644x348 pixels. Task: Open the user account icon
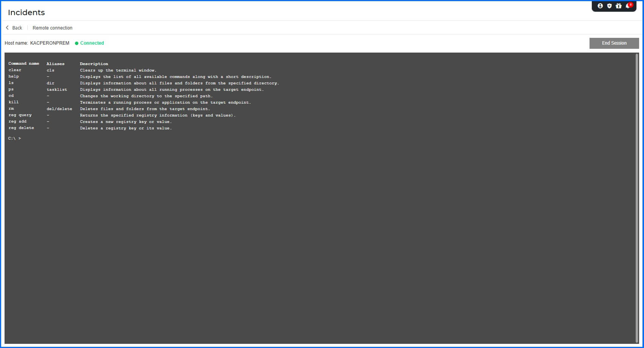point(600,6)
